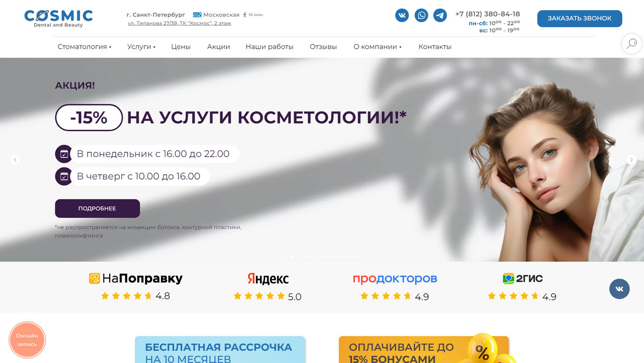Open the НаПоправку rating logo
The height and width of the screenshot is (363, 644).
pyautogui.click(x=136, y=278)
